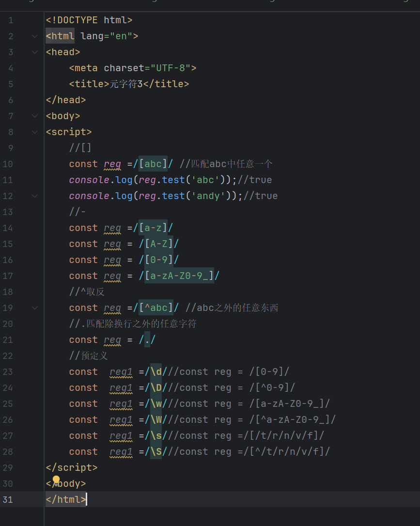Click the comment abc之外的任意东西
This screenshot has width=420, height=526.
pos(237,308)
